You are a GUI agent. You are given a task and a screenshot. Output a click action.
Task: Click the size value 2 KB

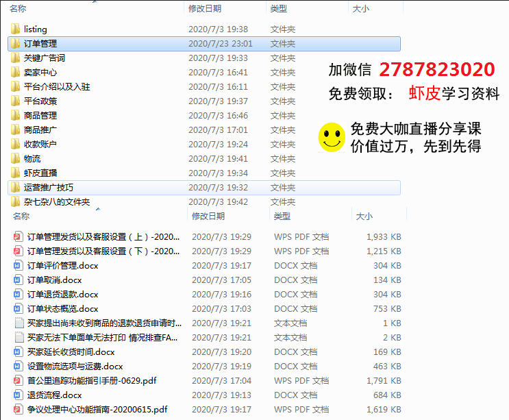(392, 338)
